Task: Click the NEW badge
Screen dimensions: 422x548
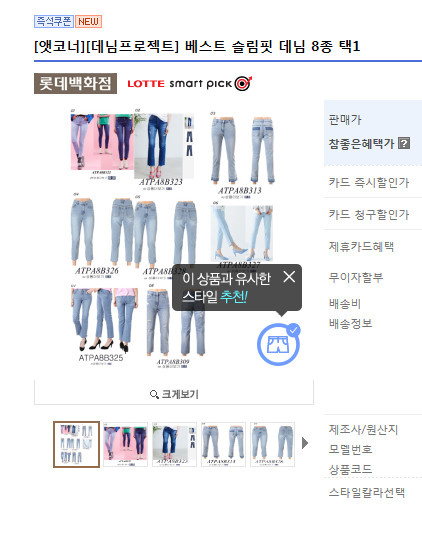Action: tap(88, 21)
